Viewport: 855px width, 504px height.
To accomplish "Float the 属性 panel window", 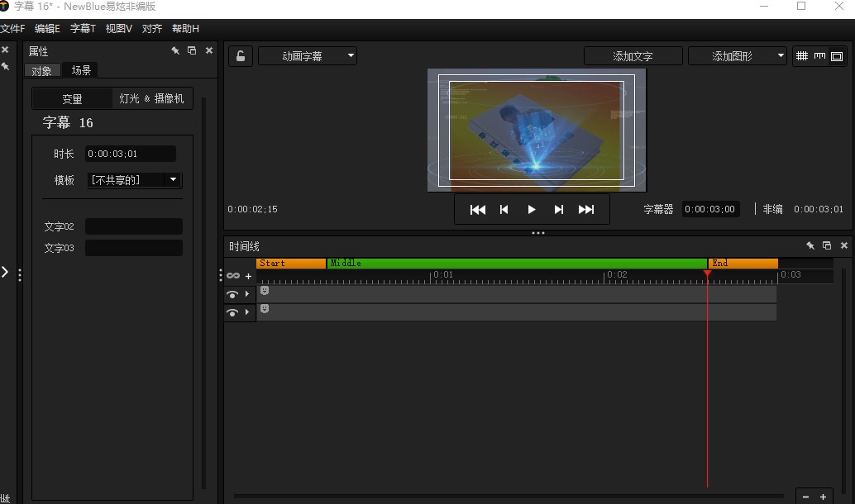I will (x=192, y=50).
